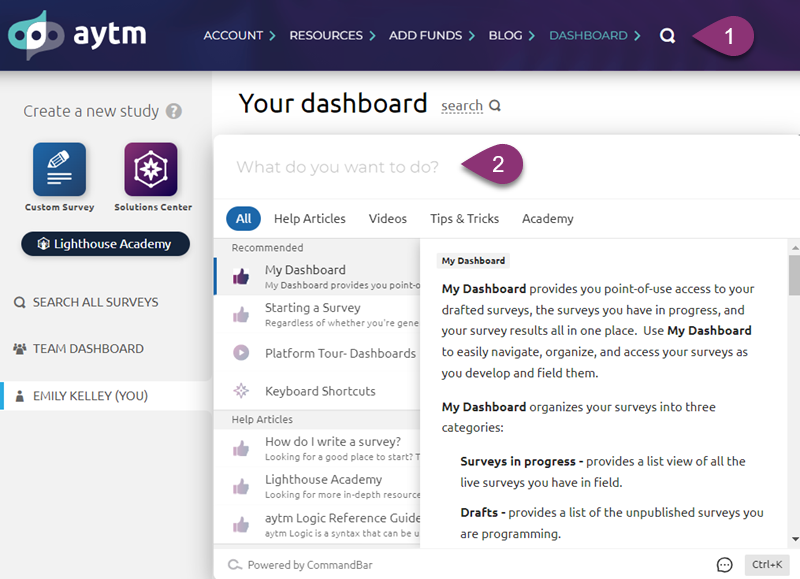Switch to the Academy tab
The height and width of the screenshot is (579, 800).
coord(547,219)
